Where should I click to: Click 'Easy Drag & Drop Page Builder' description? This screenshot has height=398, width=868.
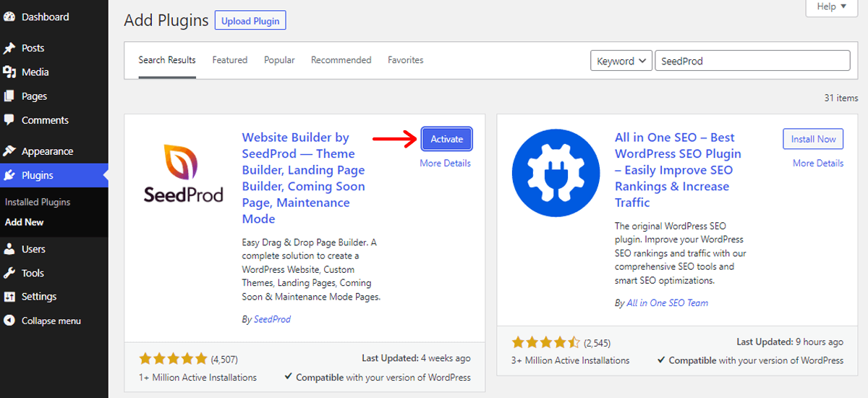311,270
